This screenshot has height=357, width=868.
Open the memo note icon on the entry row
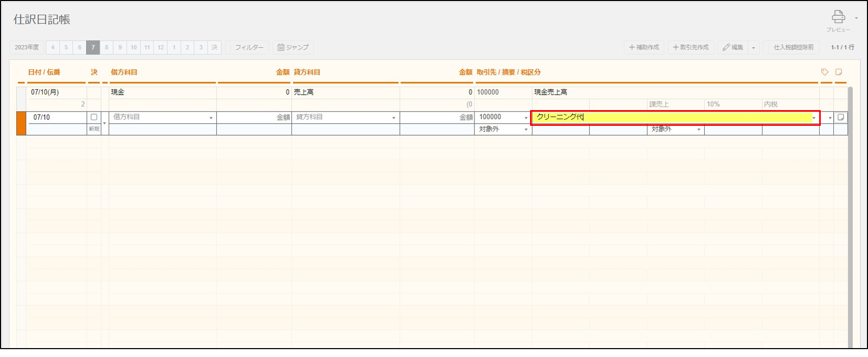click(840, 117)
